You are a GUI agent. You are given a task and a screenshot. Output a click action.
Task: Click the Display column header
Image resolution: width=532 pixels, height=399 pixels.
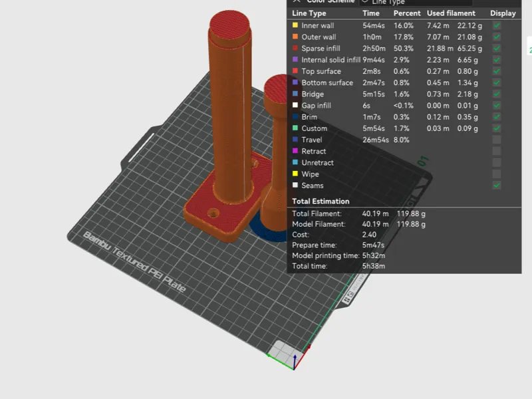(x=503, y=13)
